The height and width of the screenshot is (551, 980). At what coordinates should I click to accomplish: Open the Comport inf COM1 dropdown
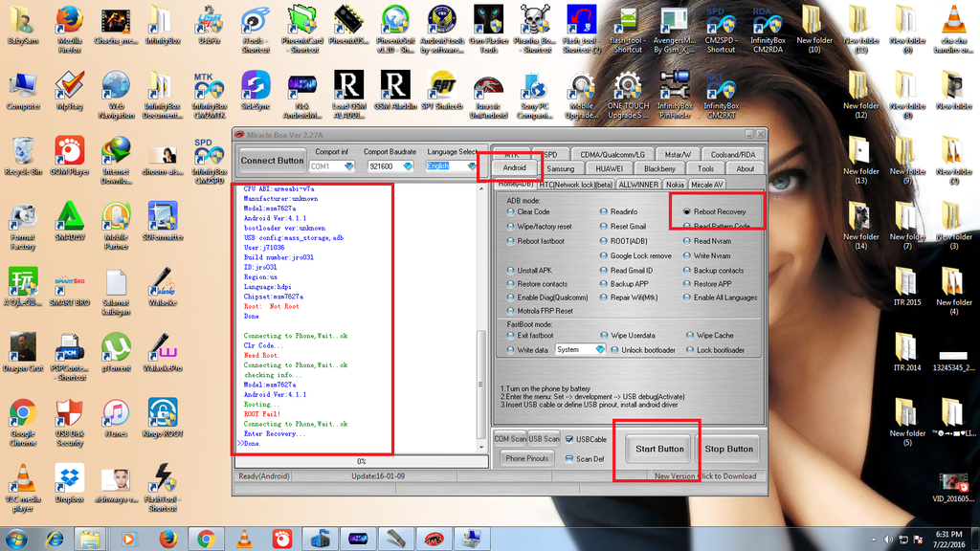(x=333, y=166)
